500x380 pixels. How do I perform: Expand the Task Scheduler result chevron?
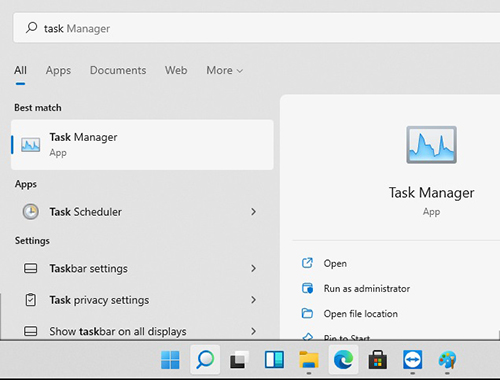coord(254,212)
